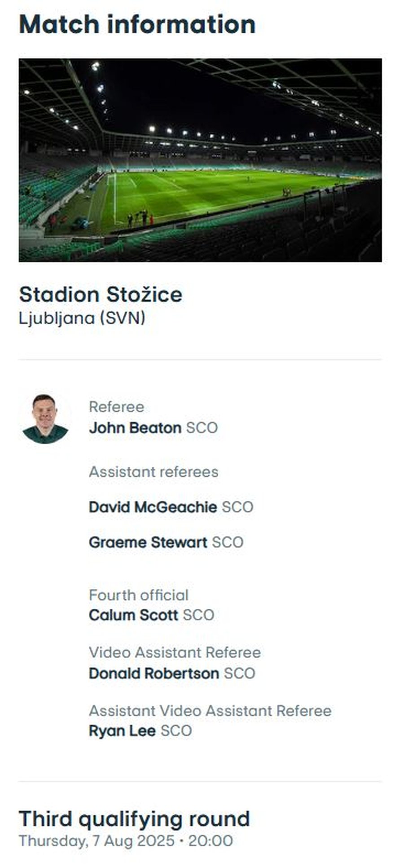Click the Match information heading
The image size is (404, 868).
[137, 24]
